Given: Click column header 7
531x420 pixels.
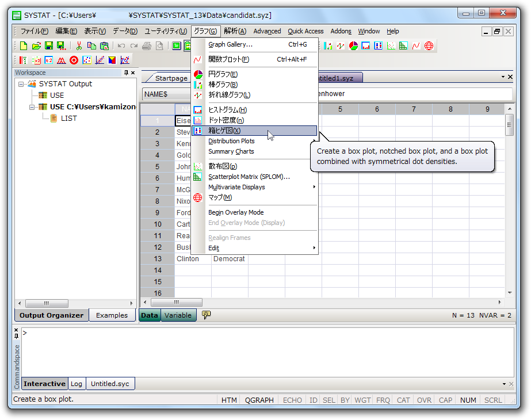Looking at the screenshot, I should point(414,109).
